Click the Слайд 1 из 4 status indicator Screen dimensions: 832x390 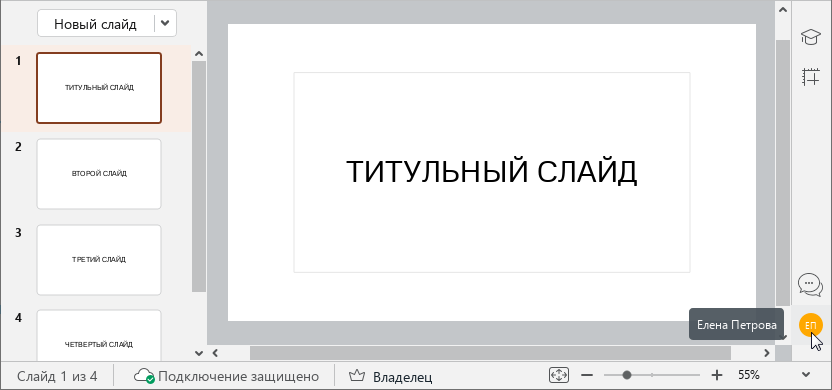coord(57,377)
